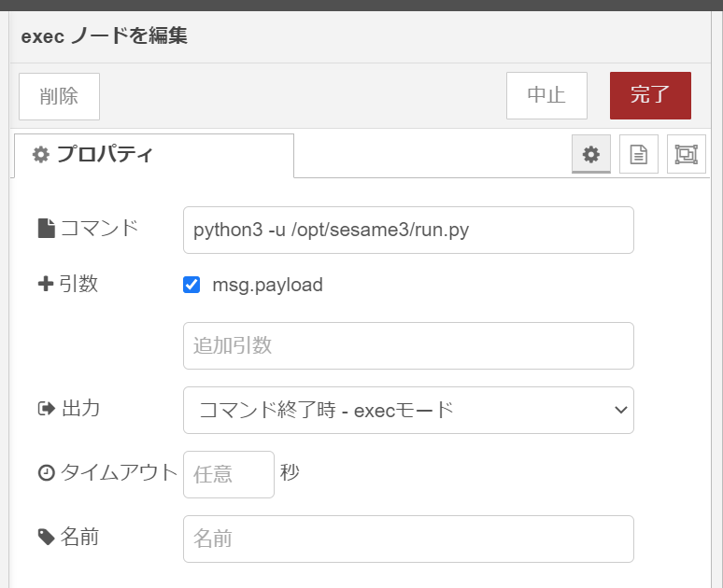
Task: Open the 出力 mode dropdown
Action: pyautogui.click(x=408, y=410)
